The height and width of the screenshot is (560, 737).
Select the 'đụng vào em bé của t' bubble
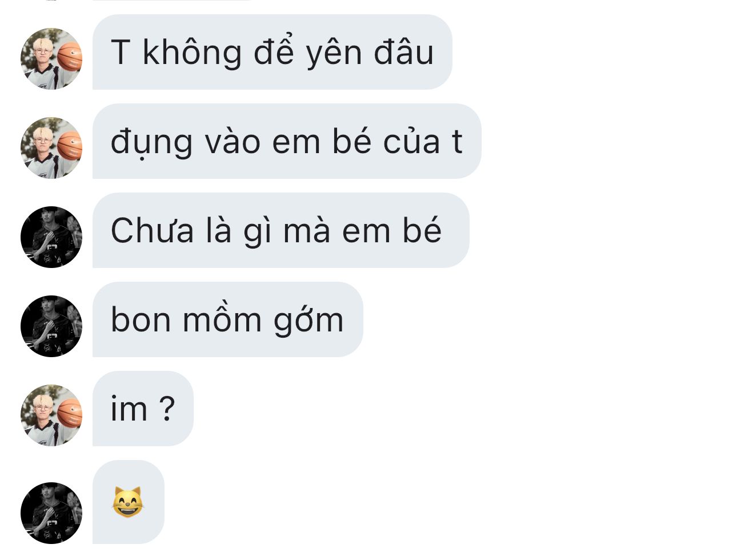point(287,141)
